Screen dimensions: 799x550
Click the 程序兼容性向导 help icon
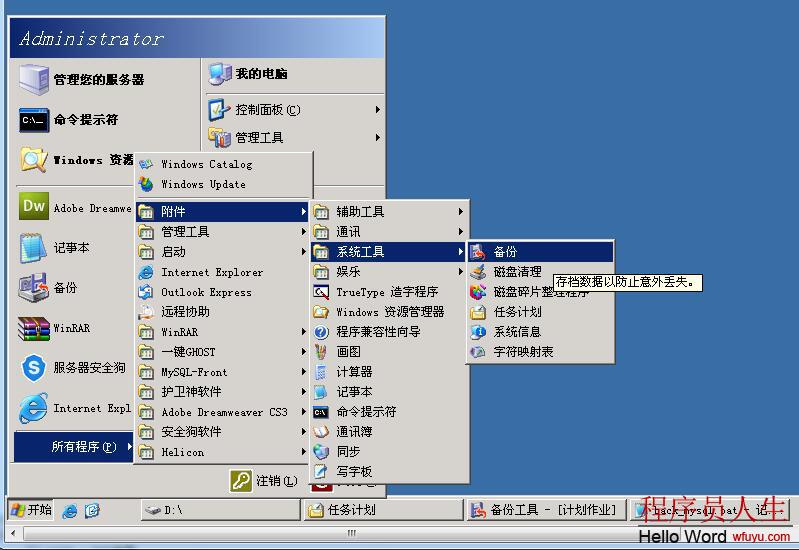(321, 332)
